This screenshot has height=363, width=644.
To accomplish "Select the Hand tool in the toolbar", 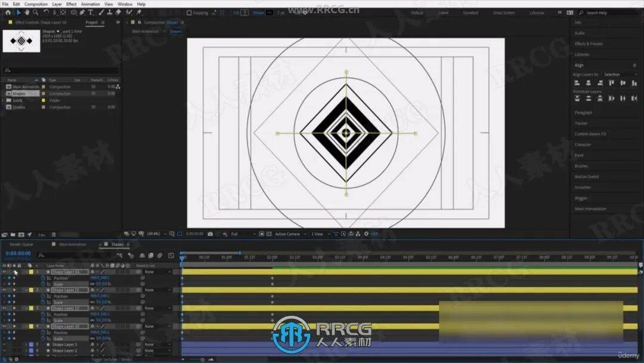I will pyautogui.click(x=27, y=12).
